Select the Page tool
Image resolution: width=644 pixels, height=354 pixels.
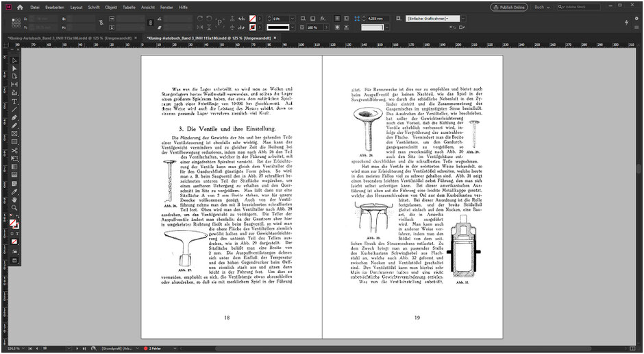point(14,76)
